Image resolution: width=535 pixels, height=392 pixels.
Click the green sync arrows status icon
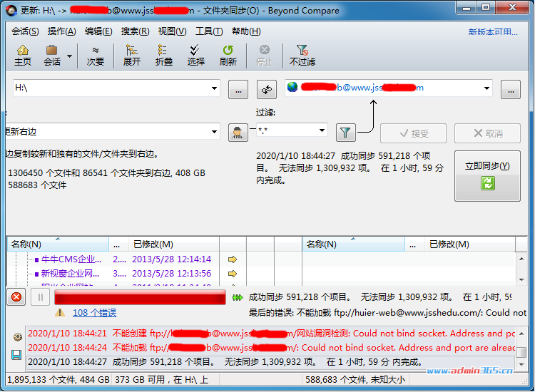237,298
